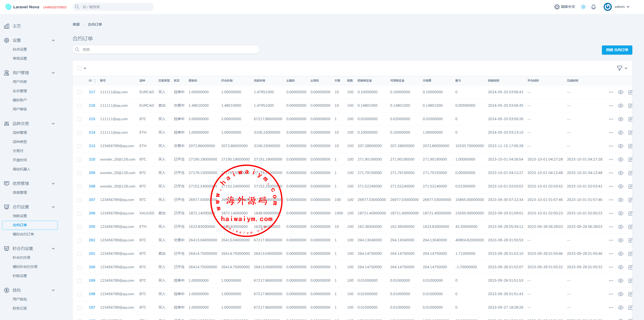Collapse the 品种交易 sidebar section
The width and height of the screenshot is (644, 320).
click(x=53, y=124)
